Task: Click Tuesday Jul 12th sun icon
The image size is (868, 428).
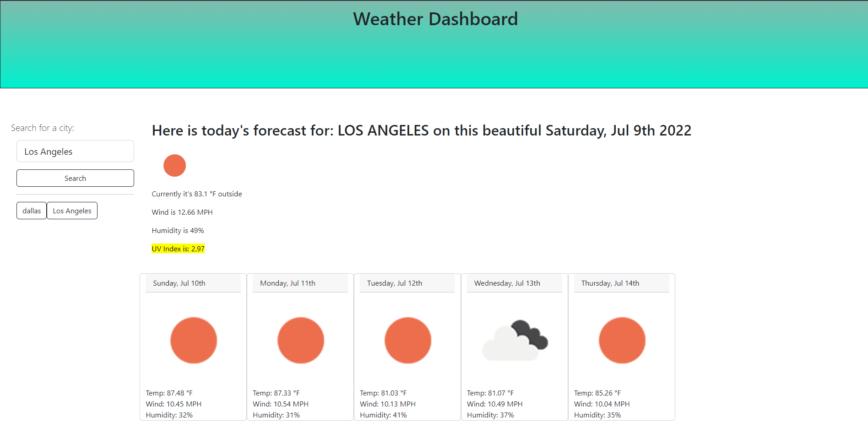Action: tap(407, 340)
